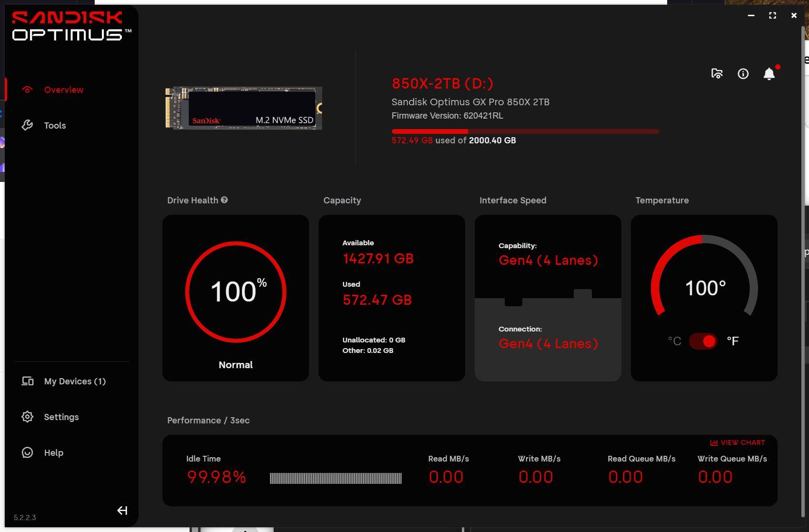Click the M.2 NVMe SSD drive image

[x=244, y=108]
